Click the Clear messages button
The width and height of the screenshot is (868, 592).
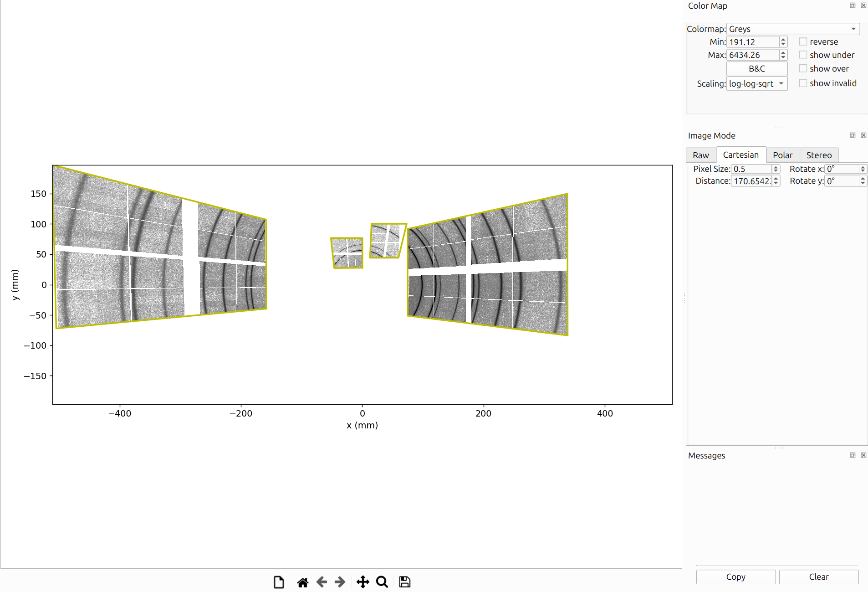(x=818, y=577)
